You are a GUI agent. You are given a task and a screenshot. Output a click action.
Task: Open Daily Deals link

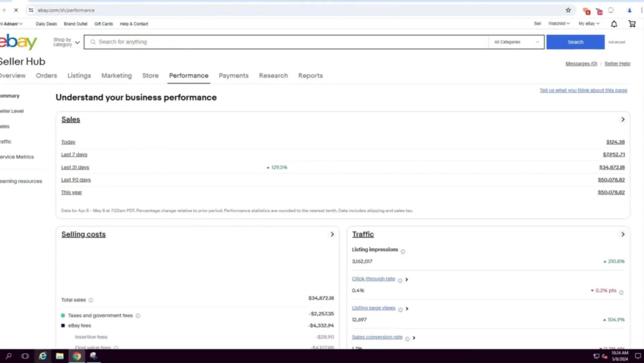pyautogui.click(x=46, y=24)
